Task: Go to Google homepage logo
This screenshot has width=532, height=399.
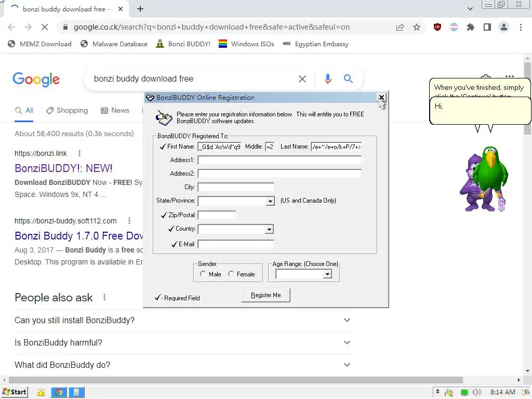Action: click(x=36, y=79)
